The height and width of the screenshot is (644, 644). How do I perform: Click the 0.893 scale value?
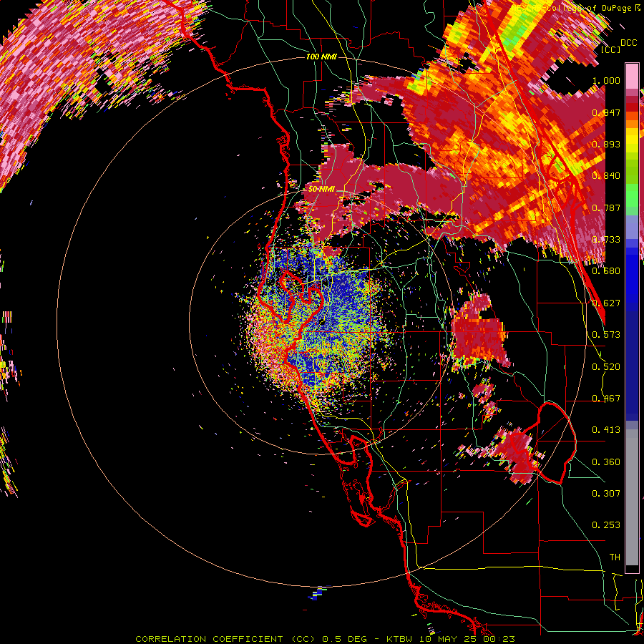(x=606, y=144)
